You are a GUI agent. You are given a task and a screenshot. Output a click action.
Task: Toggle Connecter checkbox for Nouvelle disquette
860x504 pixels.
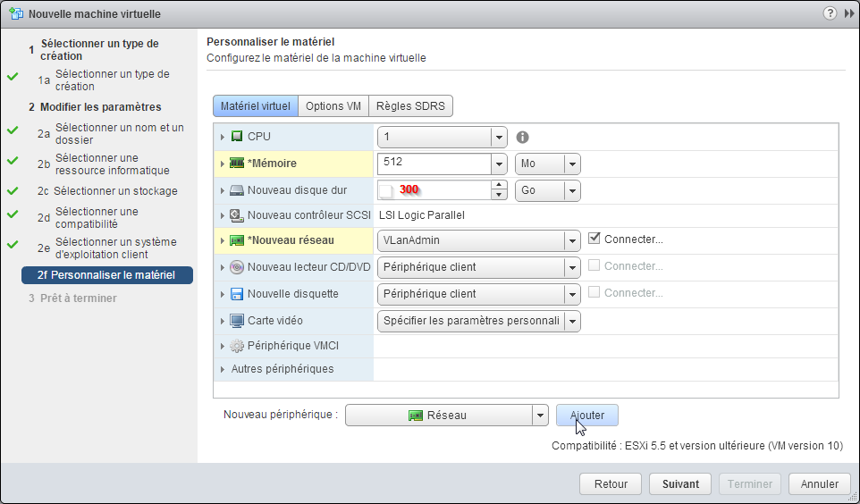594,292
